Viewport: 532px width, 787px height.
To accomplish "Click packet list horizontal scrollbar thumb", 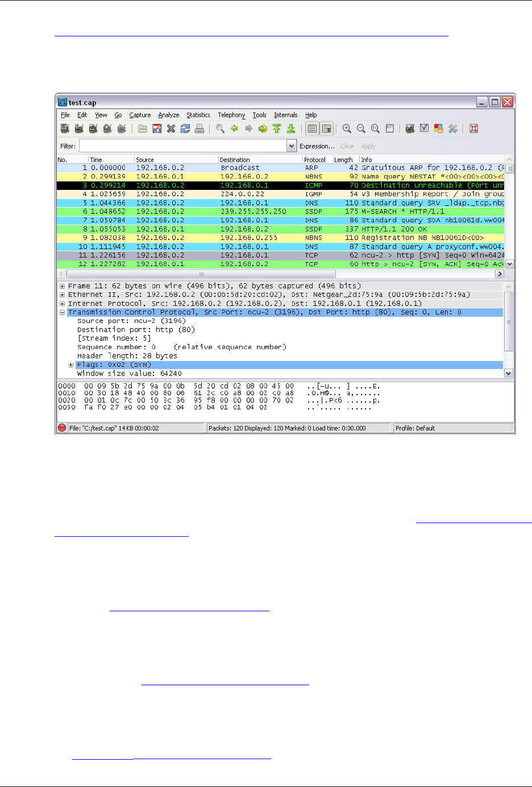I will 201,274.
